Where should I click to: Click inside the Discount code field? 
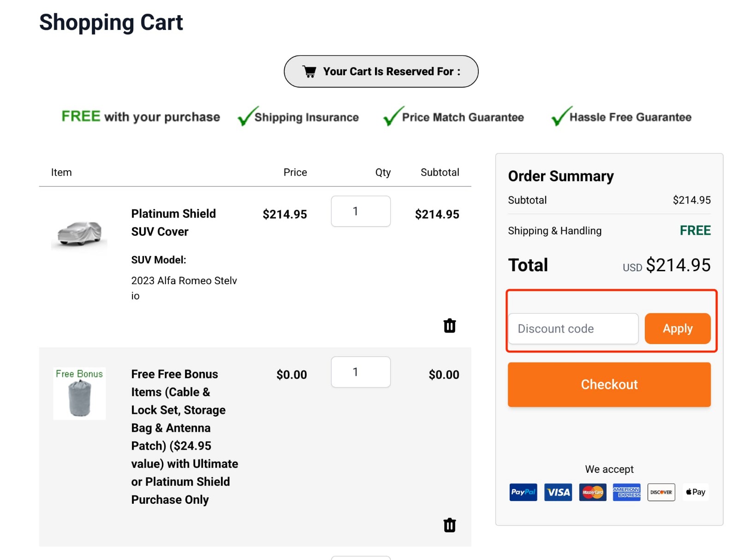[x=573, y=328]
